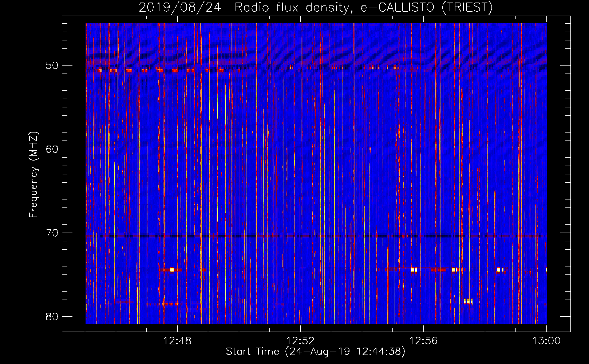
Task: Click the plot title '2019/08/24 Radio flux density, e-CALLISTO (TRIEST)'
Action: click(x=316, y=7)
